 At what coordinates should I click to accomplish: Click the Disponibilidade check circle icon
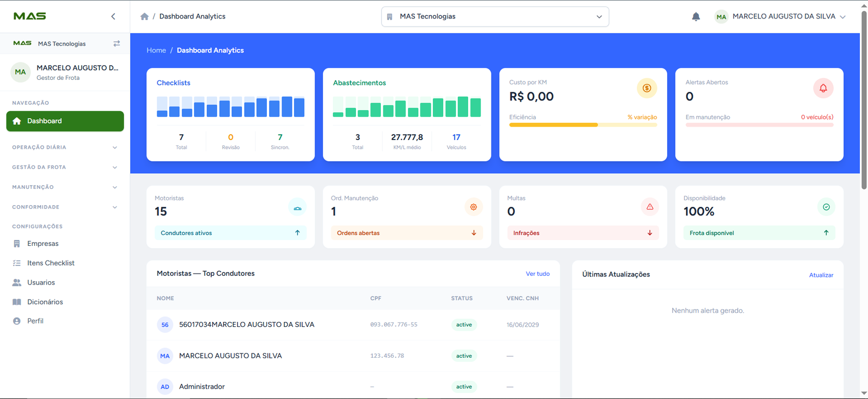coord(826,207)
